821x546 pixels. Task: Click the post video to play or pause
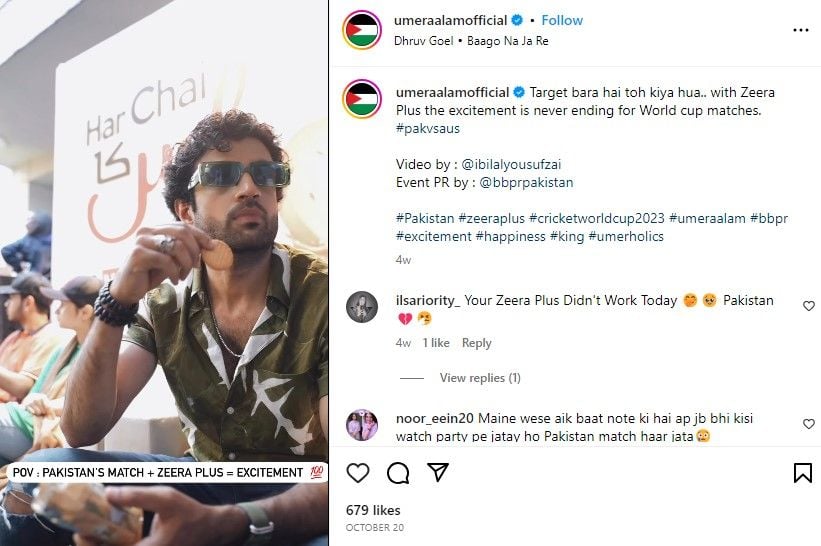point(164,250)
